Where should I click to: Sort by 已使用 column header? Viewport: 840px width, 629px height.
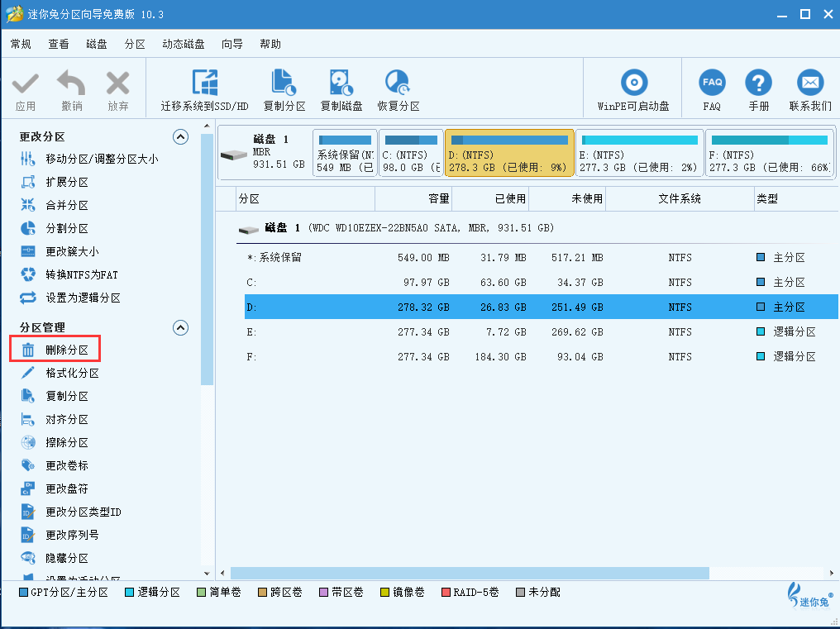pos(490,198)
